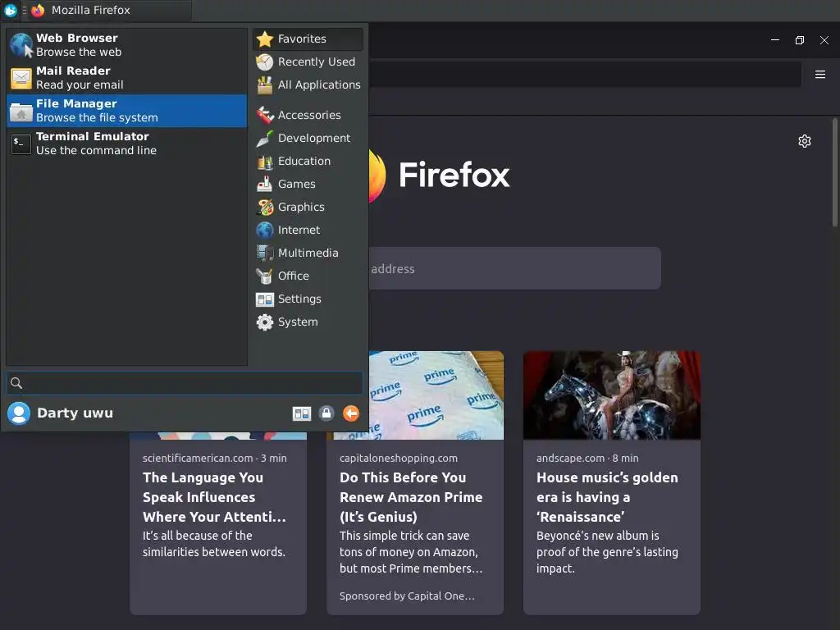
Task: Launch File Manager entry
Action: point(126,111)
